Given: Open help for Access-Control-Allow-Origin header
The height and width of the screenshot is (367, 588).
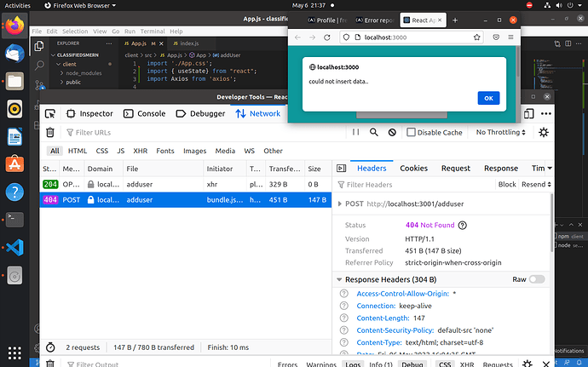Looking at the screenshot, I should 343,294.
